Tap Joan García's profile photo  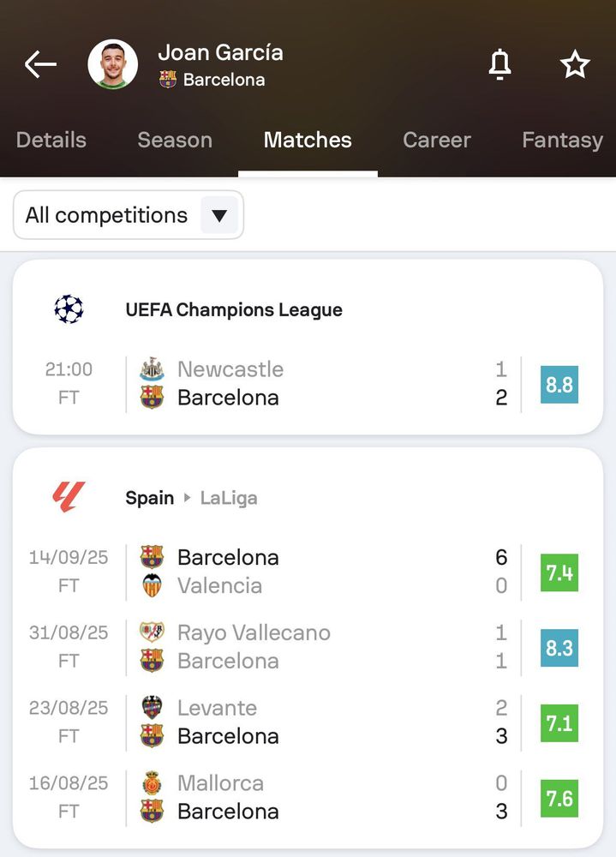pos(113,63)
